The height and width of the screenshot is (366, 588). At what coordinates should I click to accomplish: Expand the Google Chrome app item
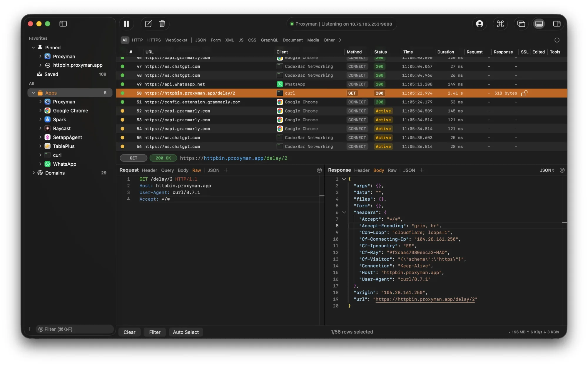[40, 111]
